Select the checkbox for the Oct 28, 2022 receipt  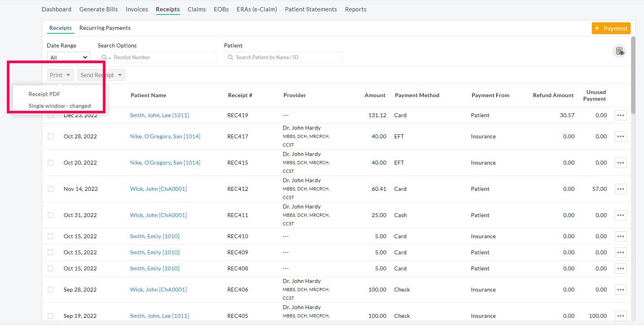click(x=51, y=136)
